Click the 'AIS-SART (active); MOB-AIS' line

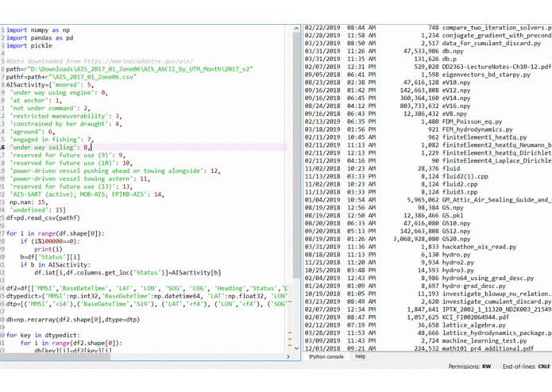tap(87, 194)
